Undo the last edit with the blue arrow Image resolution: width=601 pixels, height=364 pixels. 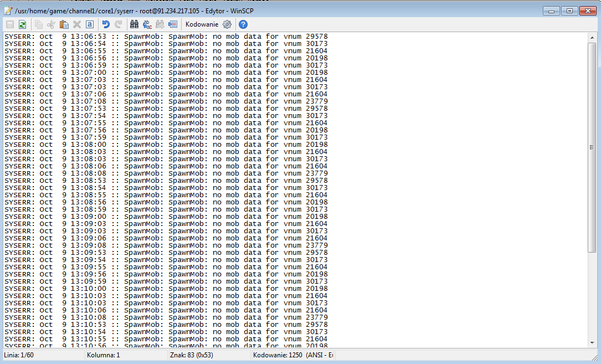click(106, 24)
